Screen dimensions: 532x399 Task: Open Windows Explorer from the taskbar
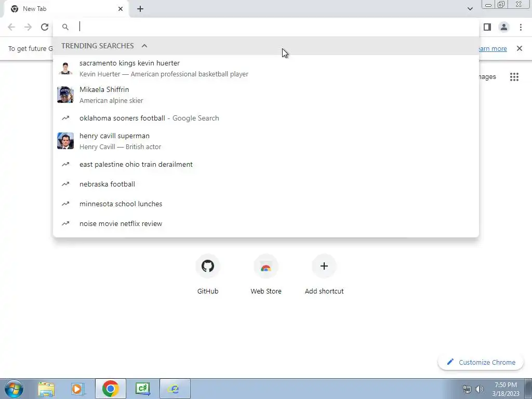pos(46,389)
